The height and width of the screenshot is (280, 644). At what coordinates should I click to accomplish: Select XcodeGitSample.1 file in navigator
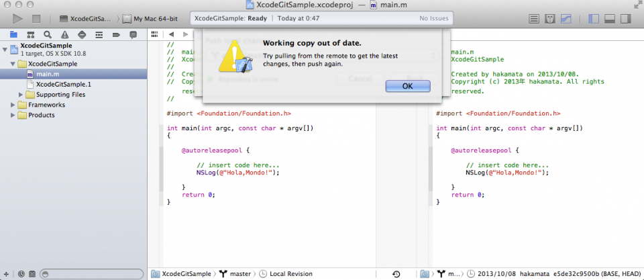coord(63,85)
